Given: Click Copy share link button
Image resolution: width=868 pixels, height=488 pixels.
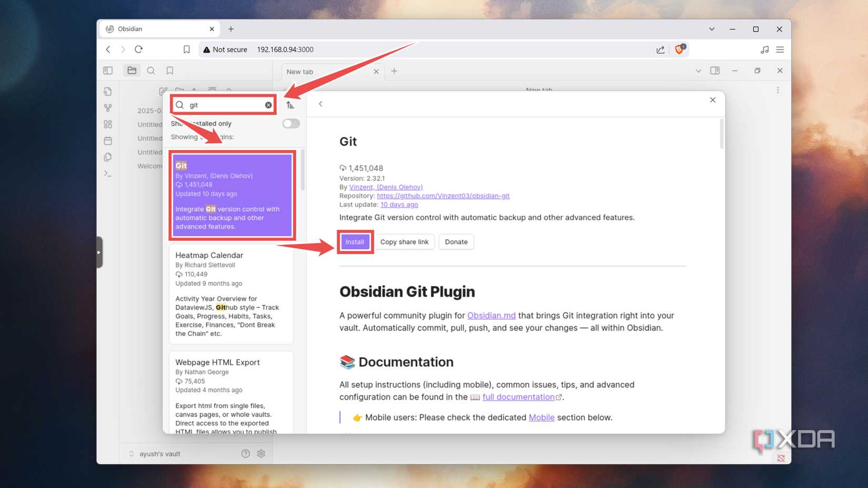Looking at the screenshot, I should 404,242.
